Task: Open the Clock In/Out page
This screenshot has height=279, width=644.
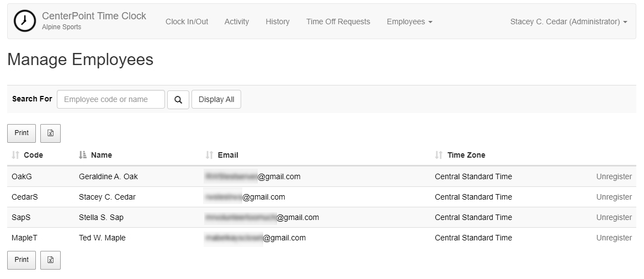Action: click(187, 22)
